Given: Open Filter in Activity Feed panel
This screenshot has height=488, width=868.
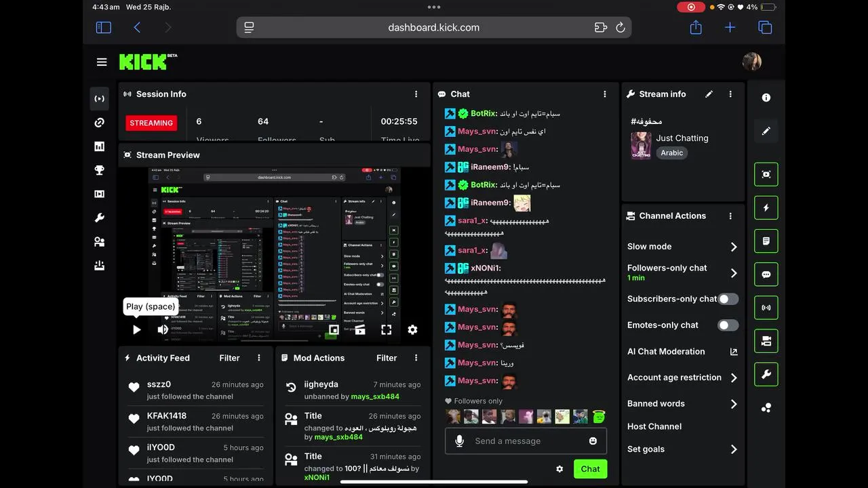Looking at the screenshot, I should pyautogui.click(x=229, y=358).
